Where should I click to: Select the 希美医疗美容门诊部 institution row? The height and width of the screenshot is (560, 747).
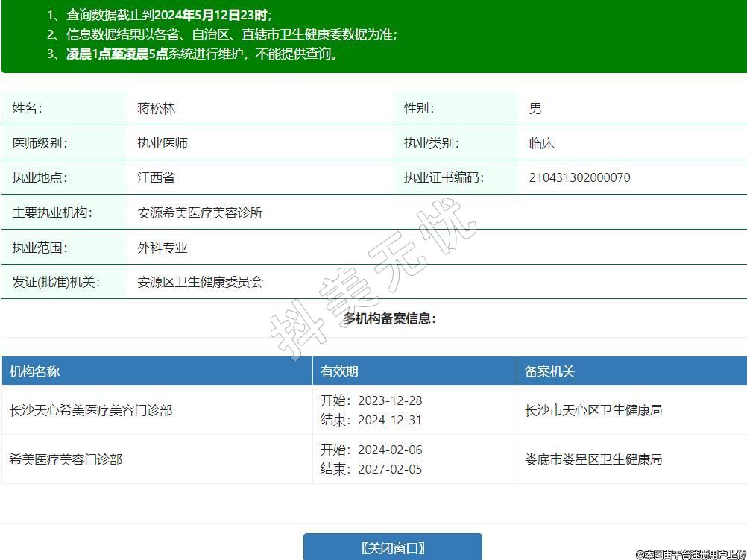pyautogui.click(x=66, y=459)
